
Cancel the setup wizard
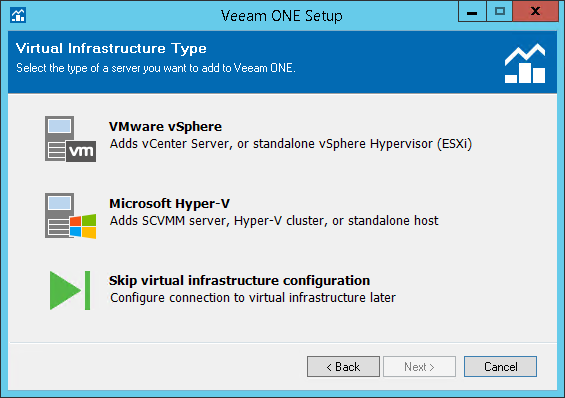point(501,367)
